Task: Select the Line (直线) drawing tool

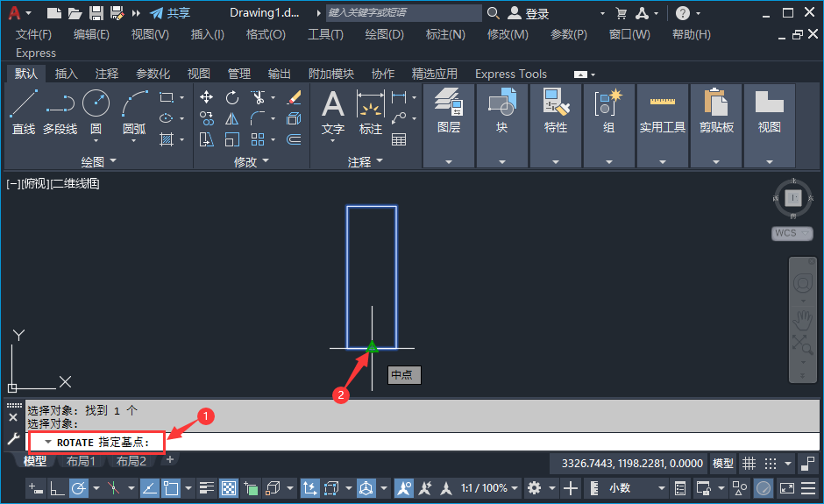Action: point(24,112)
